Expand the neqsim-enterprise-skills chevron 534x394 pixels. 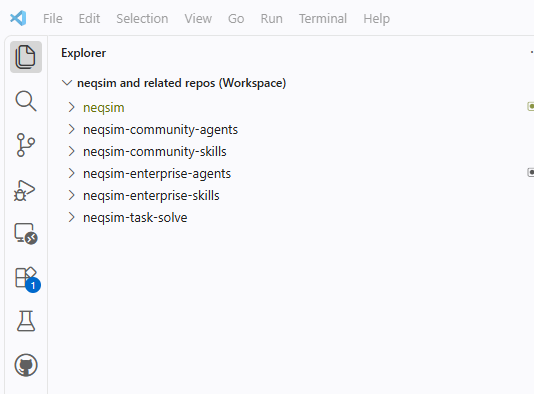71,195
